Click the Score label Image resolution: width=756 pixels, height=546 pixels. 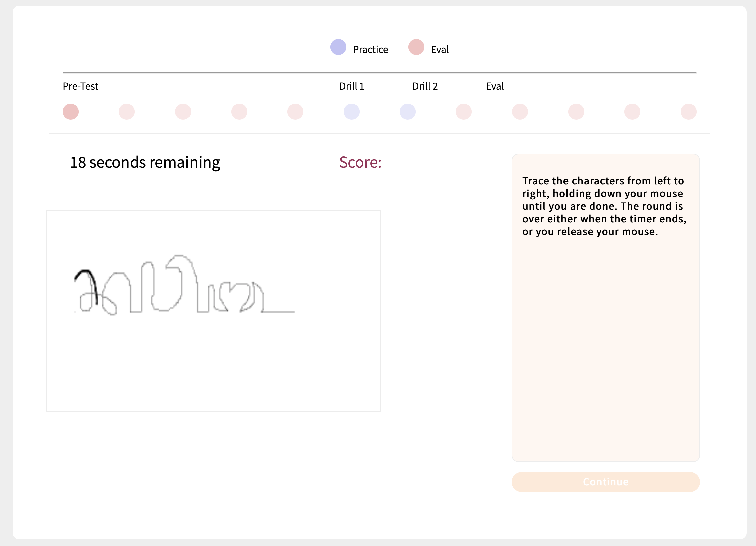pos(360,162)
